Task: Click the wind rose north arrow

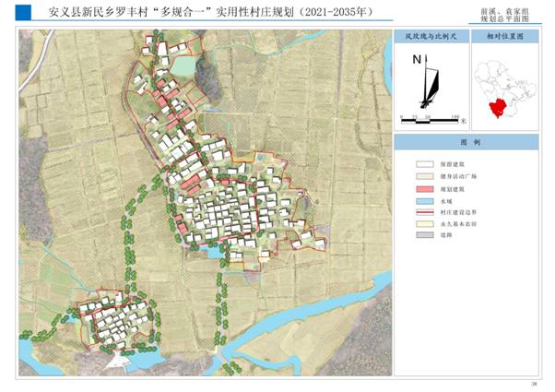Action: click(430, 82)
